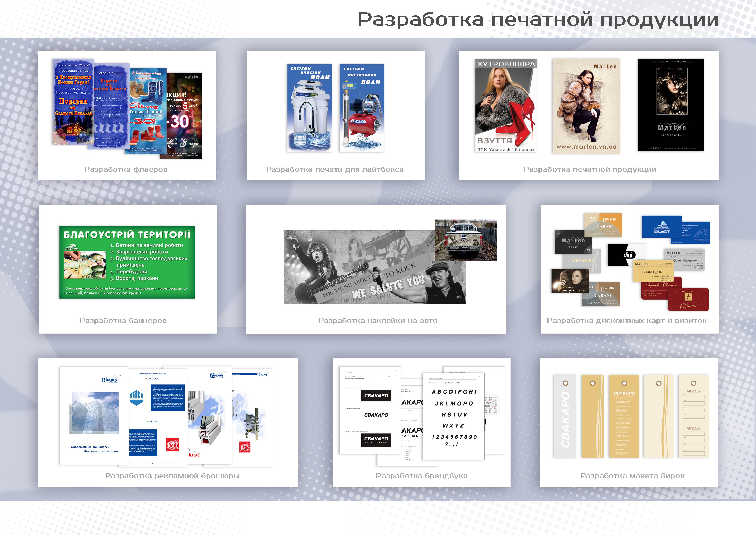The image size is (756, 535).
Task: Select the dark MarLen shoes discount card
Action: 573,242
